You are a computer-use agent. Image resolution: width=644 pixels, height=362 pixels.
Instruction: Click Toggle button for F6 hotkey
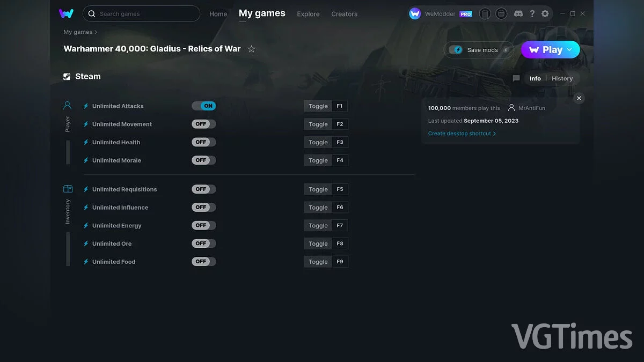318,208
